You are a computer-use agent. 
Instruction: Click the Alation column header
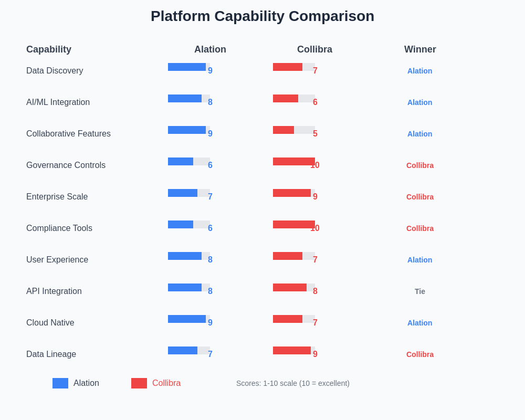(x=210, y=49)
